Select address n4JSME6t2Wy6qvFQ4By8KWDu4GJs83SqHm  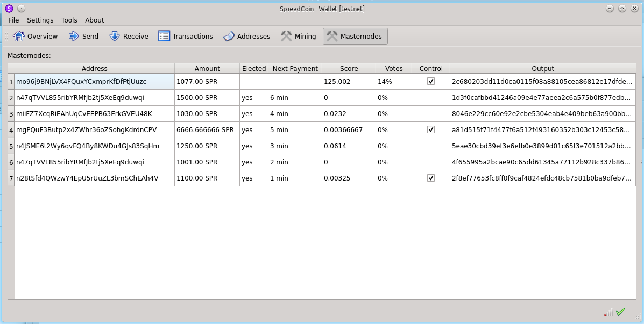tap(95, 146)
